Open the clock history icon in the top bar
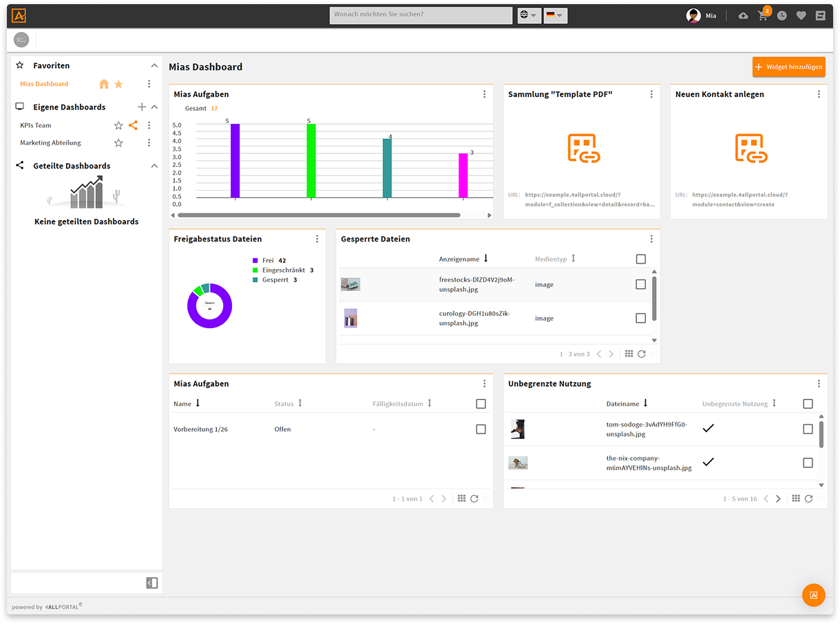 coord(782,16)
